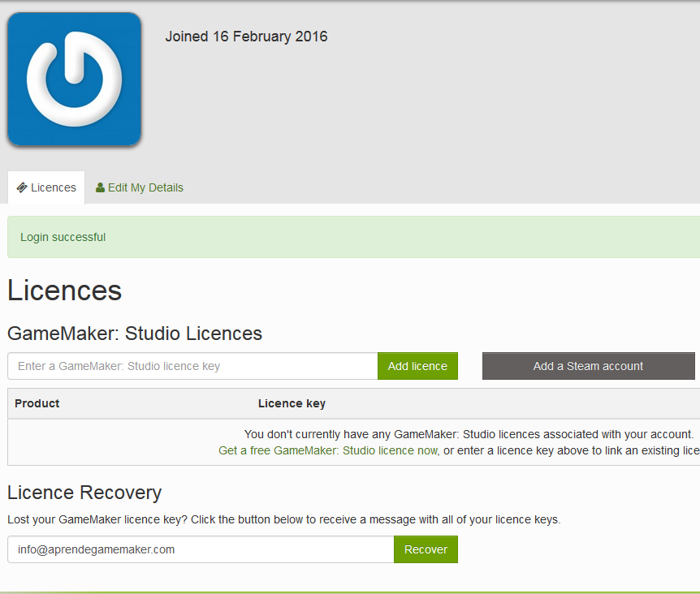700x594 pixels.
Task: Click the Login successful message
Action: coord(63,237)
